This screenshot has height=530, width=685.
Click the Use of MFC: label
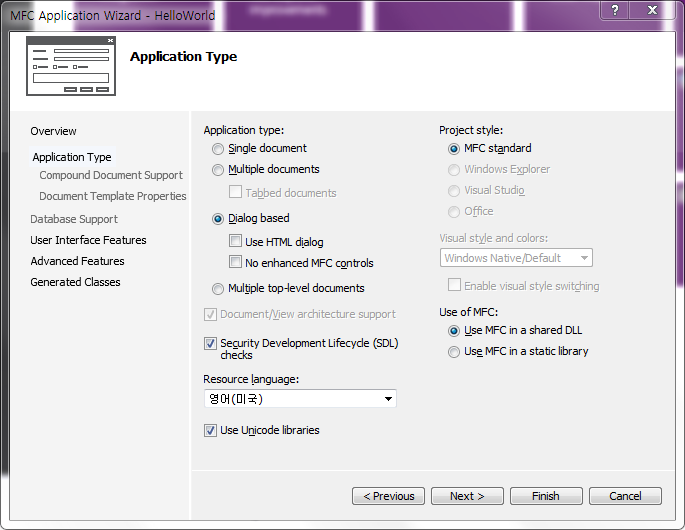(468, 312)
